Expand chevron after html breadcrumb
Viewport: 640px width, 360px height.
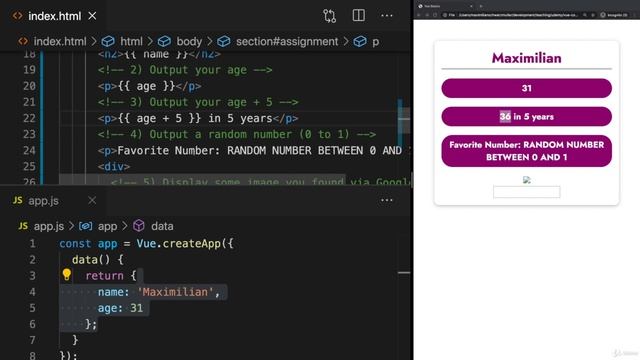(x=150, y=42)
